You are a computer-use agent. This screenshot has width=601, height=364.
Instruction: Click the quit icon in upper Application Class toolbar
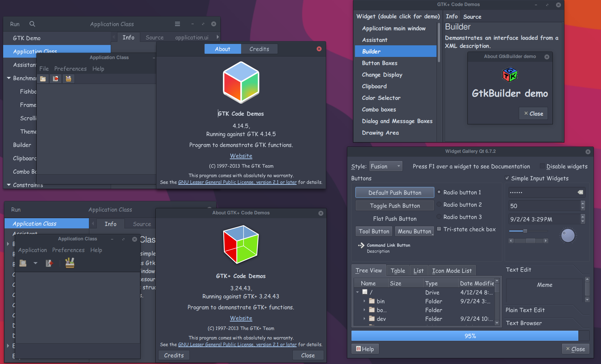56,79
